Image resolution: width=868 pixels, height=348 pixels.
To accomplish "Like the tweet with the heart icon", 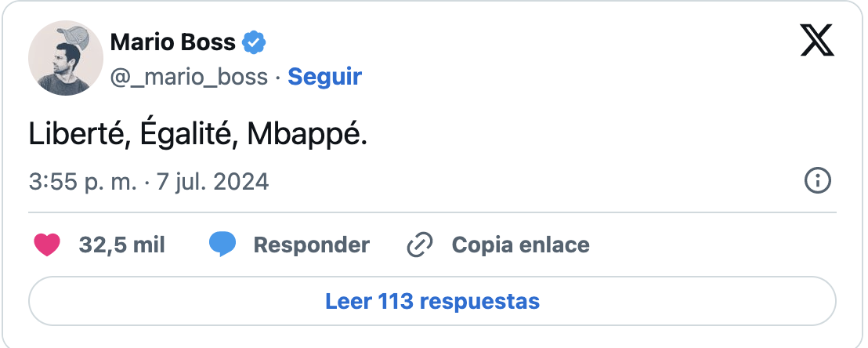I will coord(47,245).
